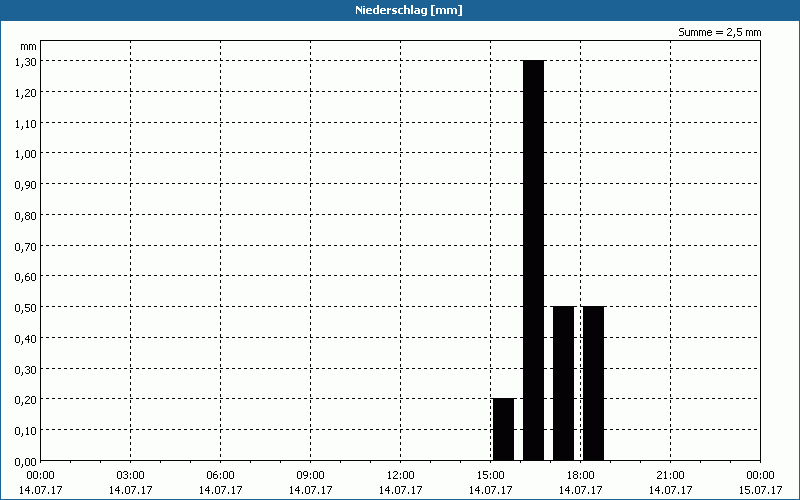Click the tallest bar reaching 1,30 mm
The width and height of the screenshot is (800, 500).
[x=534, y=260]
